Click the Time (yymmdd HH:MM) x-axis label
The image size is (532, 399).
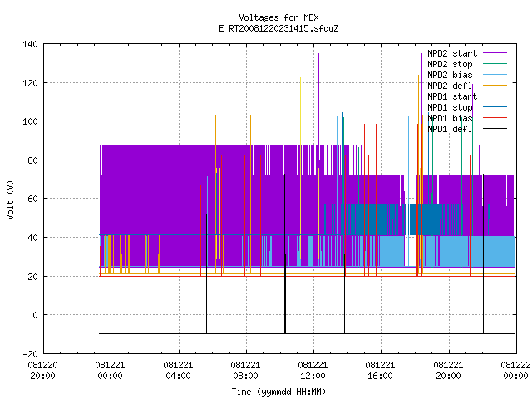click(278, 392)
